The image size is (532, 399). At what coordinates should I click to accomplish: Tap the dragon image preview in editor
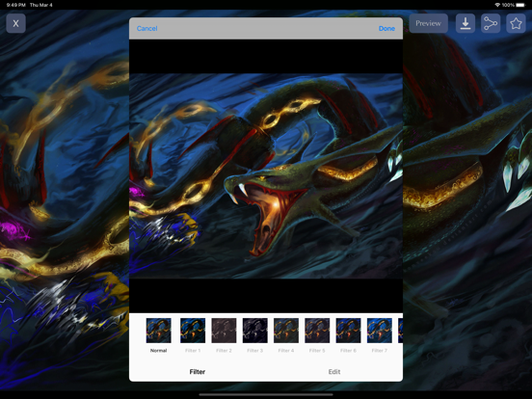tap(266, 175)
